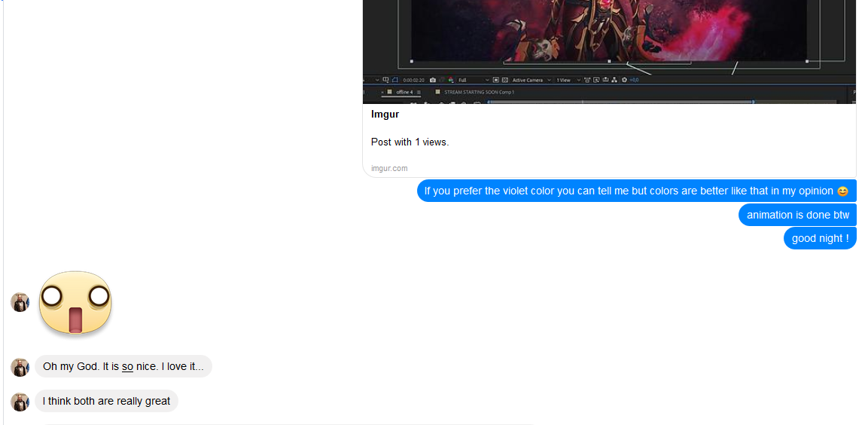Open the "Active Camera" dropdown
Screen dimensions: 868x425
coord(532,80)
